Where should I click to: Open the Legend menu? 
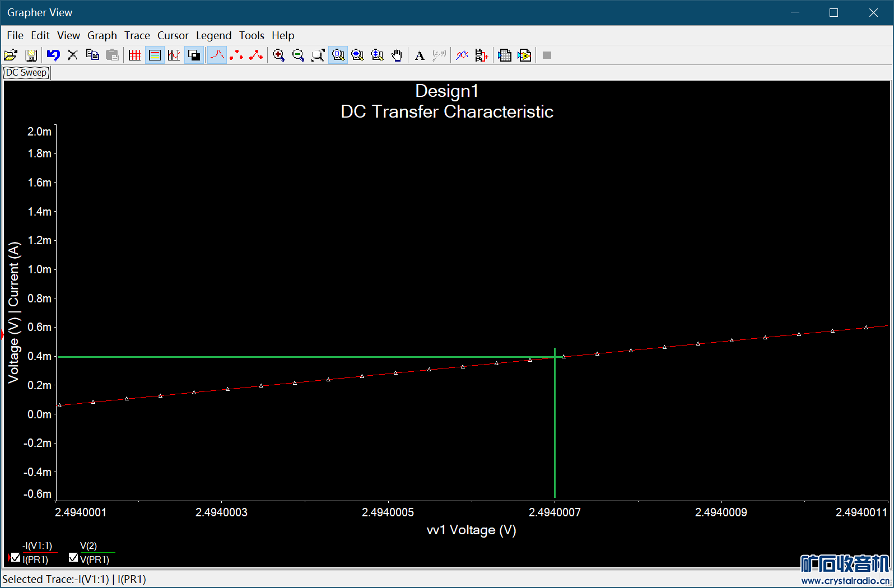click(x=213, y=35)
